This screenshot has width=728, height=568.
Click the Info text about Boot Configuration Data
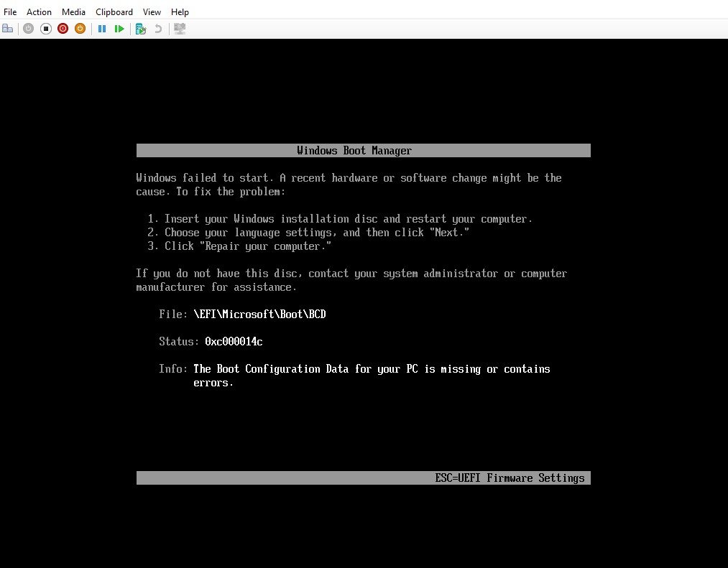(372, 376)
